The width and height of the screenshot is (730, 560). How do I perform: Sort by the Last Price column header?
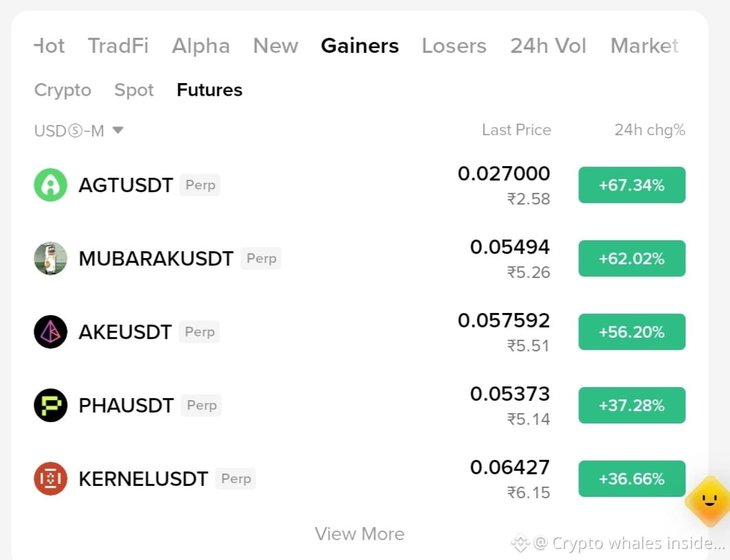[517, 130]
